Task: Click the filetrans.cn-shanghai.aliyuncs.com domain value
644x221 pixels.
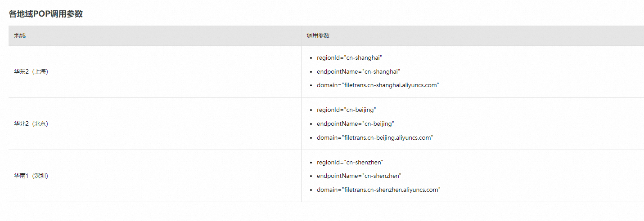Action: [390, 85]
